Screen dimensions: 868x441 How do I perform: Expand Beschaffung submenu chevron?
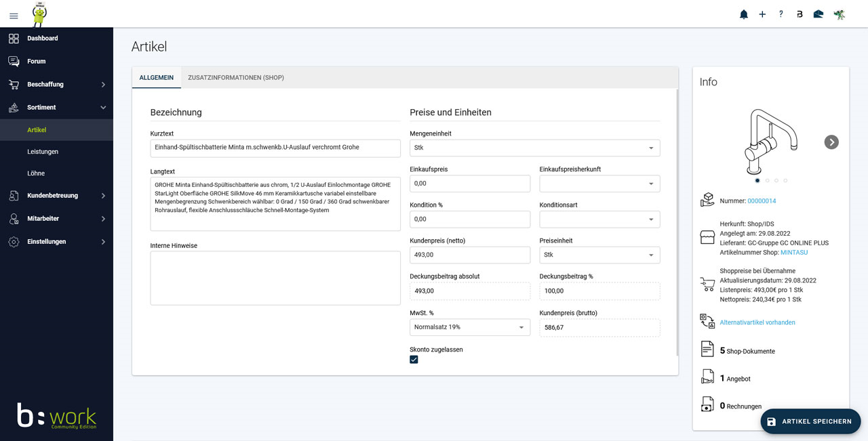click(x=103, y=85)
